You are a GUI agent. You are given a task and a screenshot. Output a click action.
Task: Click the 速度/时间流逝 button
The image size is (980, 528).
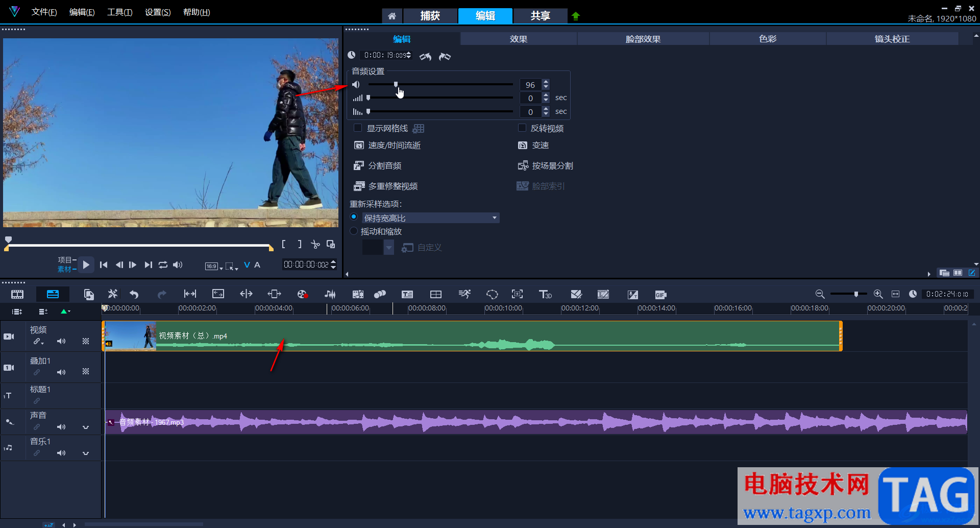[387, 145]
